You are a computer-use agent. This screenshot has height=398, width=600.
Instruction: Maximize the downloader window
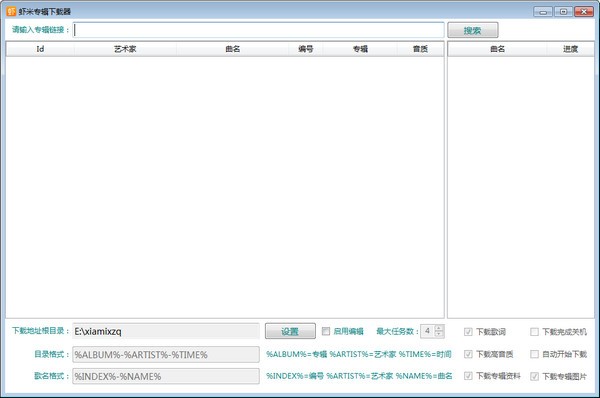563,12
